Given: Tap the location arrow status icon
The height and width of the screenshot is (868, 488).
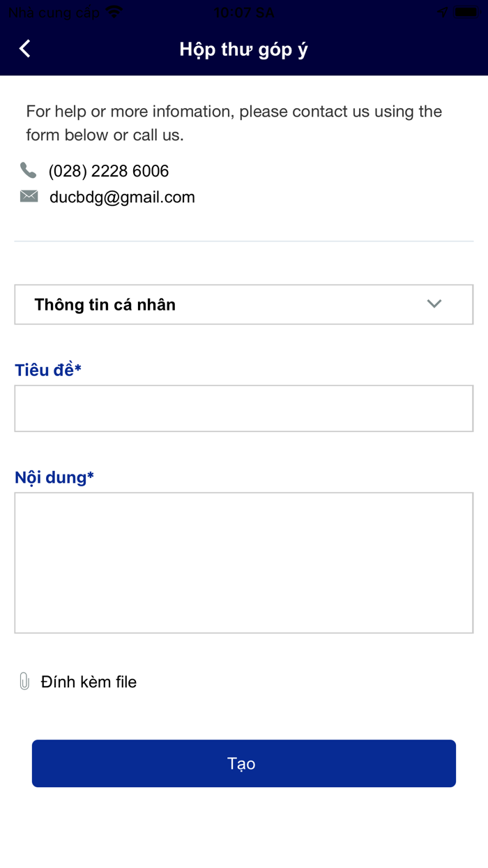Looking at the screenshot, I should click(443, 12).
